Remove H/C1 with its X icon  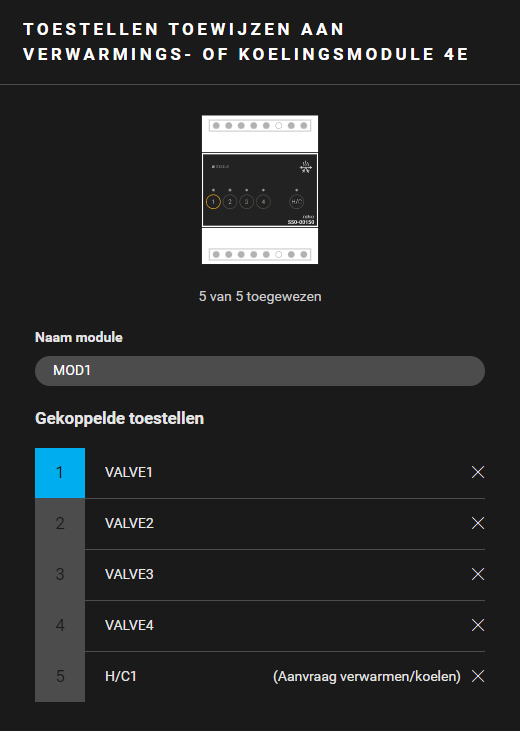478,676
